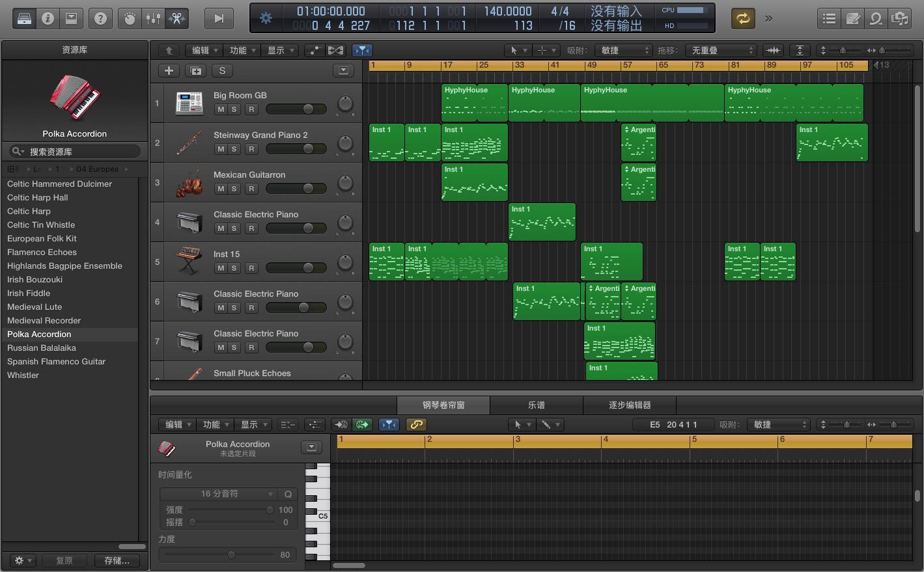Open tracks area 显示 menu
The image size is (924, 572).
click(x=280, y=50)
